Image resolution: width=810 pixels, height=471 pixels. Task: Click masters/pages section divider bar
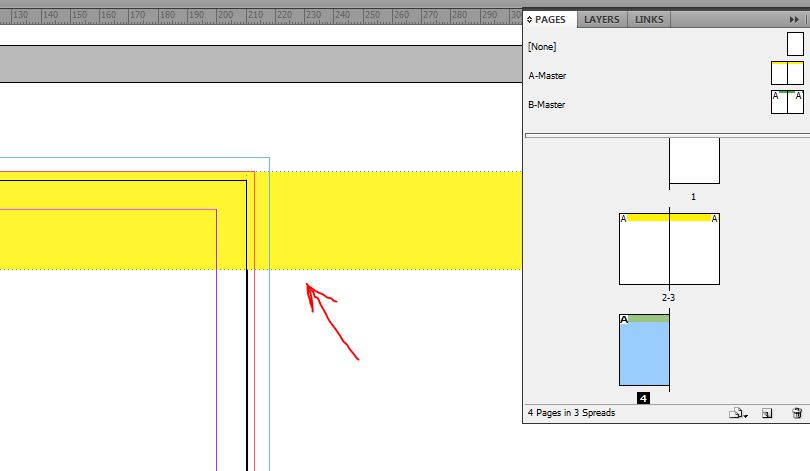coord(667,135)
